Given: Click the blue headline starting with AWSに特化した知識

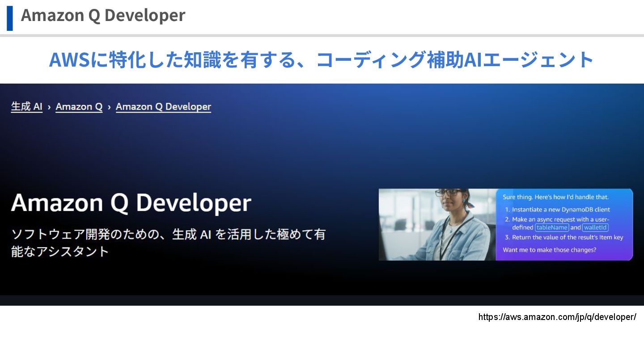Looking at the screenshot, I should click(x=322, y=59).
